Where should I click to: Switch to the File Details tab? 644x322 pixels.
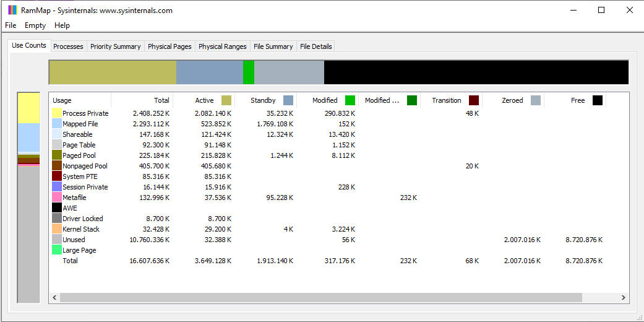pyautogui.click(x=316, y=46)
